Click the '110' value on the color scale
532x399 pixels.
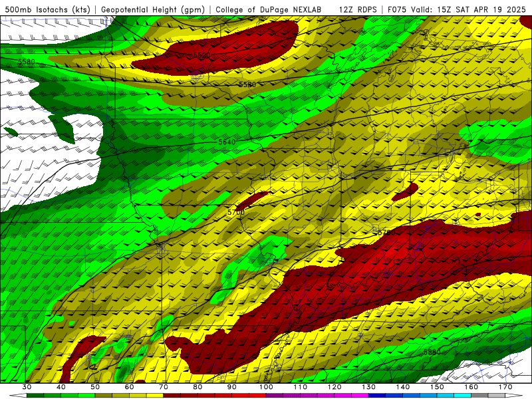click(x=301, y=387)
